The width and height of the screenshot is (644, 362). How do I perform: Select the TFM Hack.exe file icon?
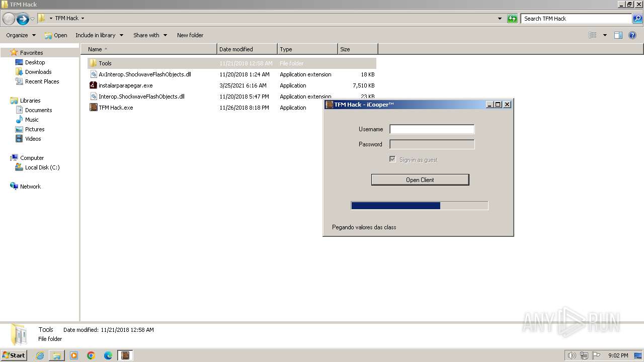[94, 108]
